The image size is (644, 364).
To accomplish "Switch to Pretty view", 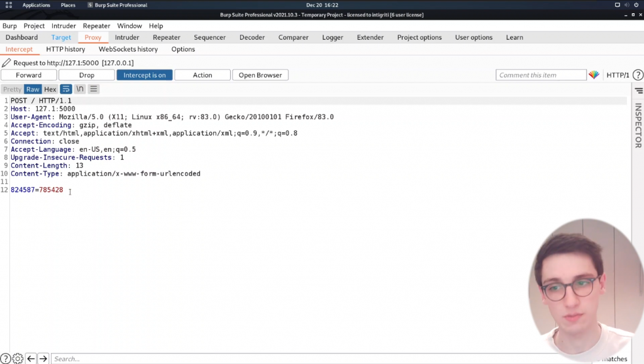I will [x=13, y=89].
